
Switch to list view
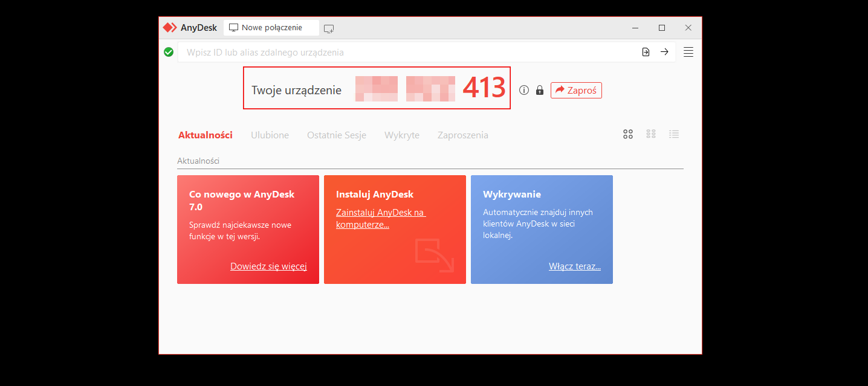[x=674, y=133]
